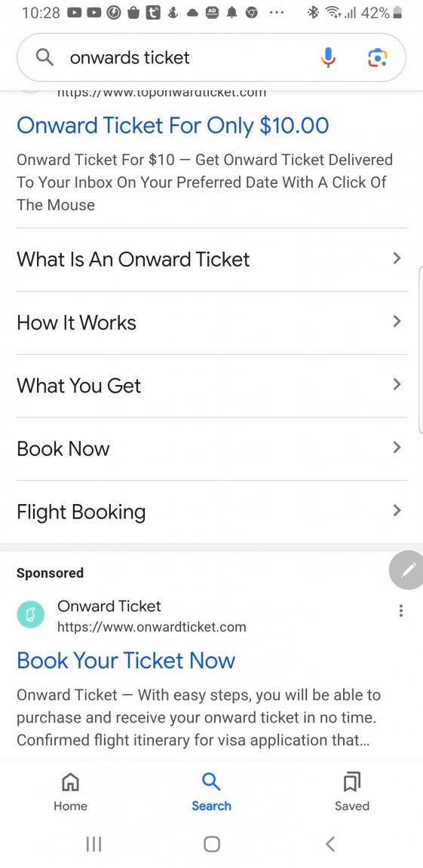Tap Android back navigation arrow
Viewport: 423px width, 868px height.
[x=330, y=844]
